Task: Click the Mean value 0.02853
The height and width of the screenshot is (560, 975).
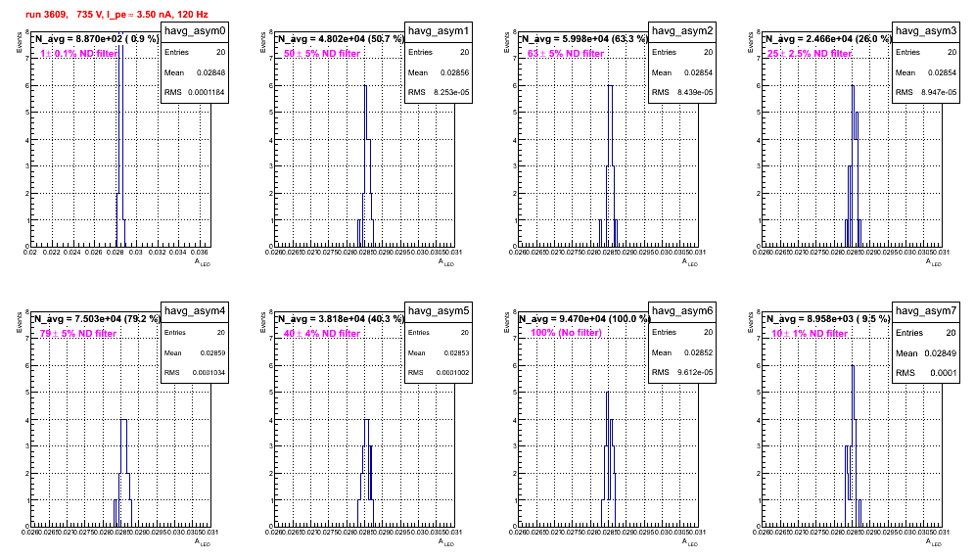Action: tap(456, 352)
